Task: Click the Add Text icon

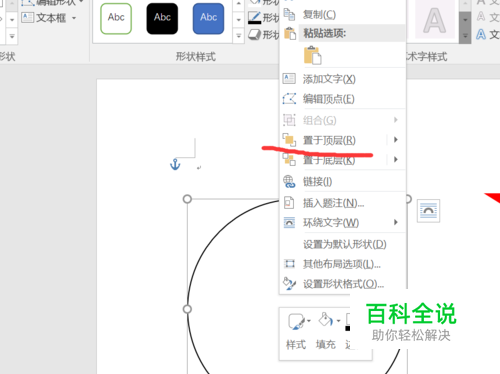Action: [x=289, y=79]
